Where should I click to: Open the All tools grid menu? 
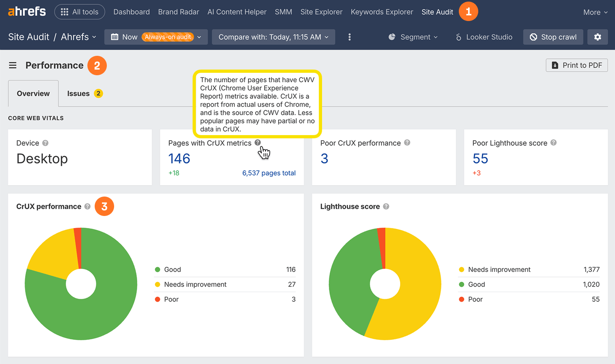79,12
